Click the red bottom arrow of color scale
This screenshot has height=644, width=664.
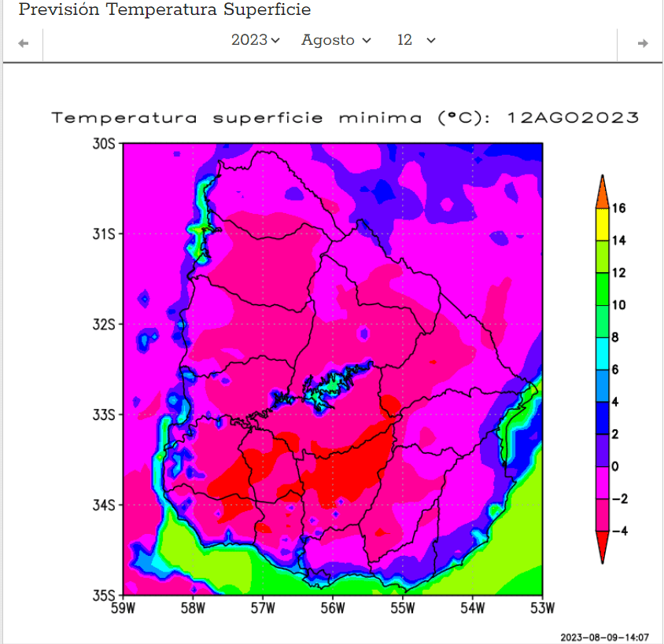click(602, 547)
